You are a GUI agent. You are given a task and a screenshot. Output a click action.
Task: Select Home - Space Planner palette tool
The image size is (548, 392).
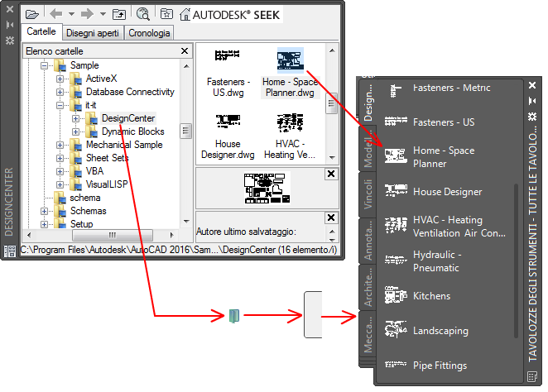(x=430, y=157)
